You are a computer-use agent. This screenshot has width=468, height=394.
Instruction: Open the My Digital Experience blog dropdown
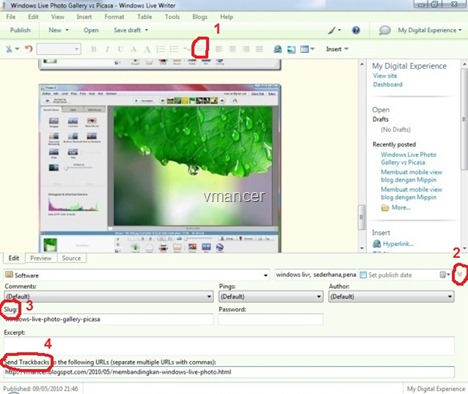click(x=430, y=30)
